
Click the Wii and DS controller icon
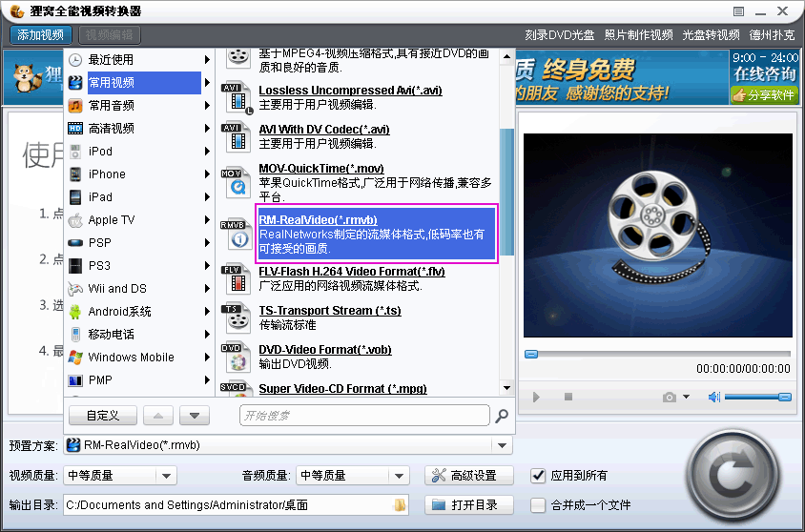[x=75, y=289]
